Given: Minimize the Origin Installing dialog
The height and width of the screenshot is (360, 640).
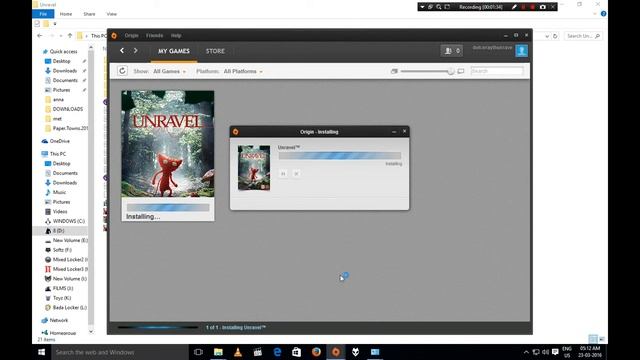Looking at the screenshot, I should tap(394, 131).
